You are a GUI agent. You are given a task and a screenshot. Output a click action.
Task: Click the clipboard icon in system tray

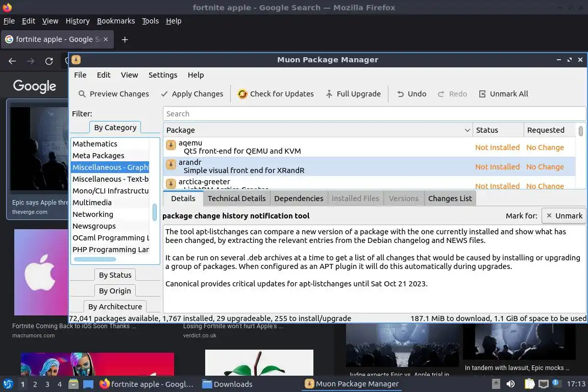click(x=529, y=384)
